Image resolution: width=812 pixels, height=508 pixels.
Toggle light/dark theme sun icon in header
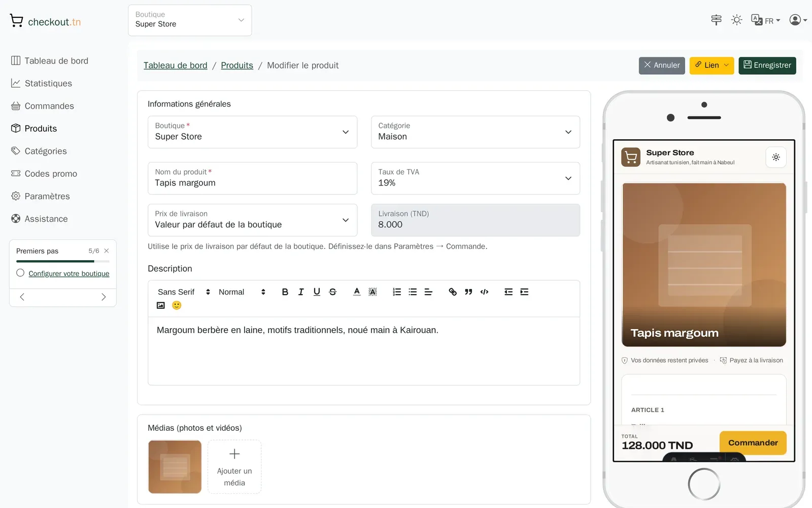[736, 20]
